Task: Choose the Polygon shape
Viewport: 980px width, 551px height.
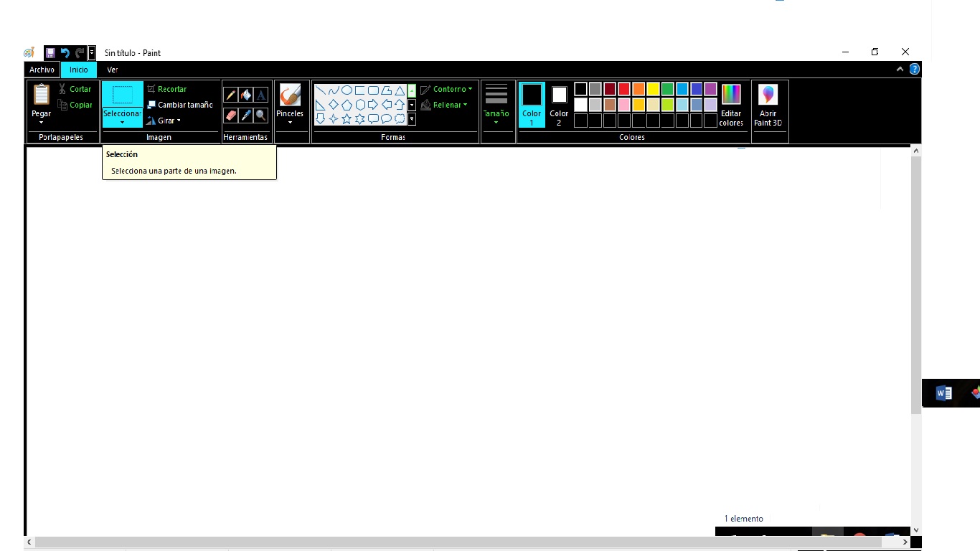Action: (387, 90)
